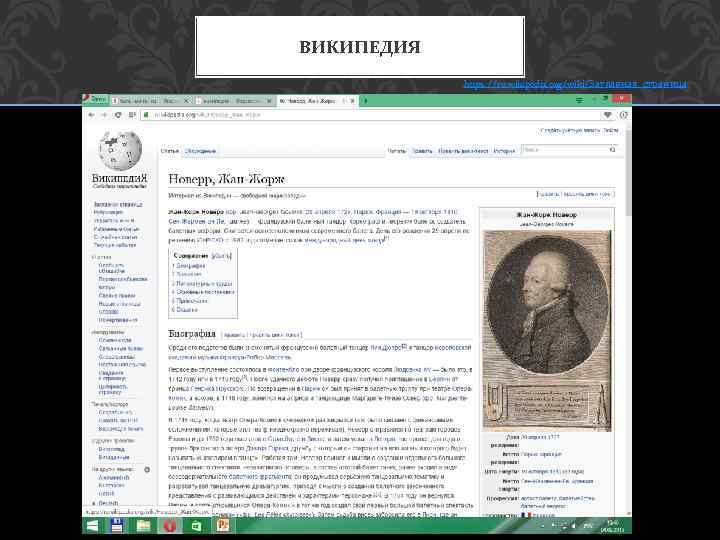Switch to the first browser tab
This screenshot has height=540, width=720.
[152, 100]
